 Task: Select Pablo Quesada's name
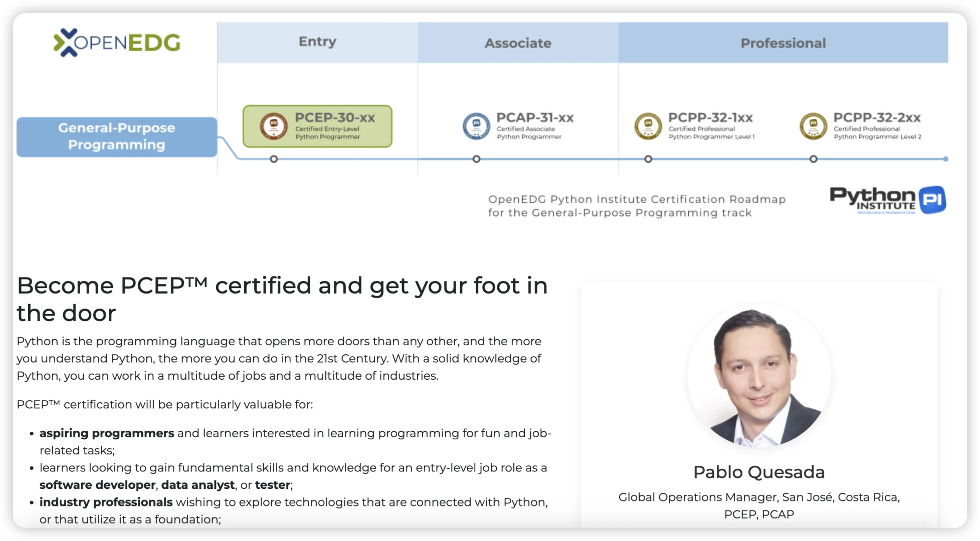pyautogui.click(x=758, y=471)
